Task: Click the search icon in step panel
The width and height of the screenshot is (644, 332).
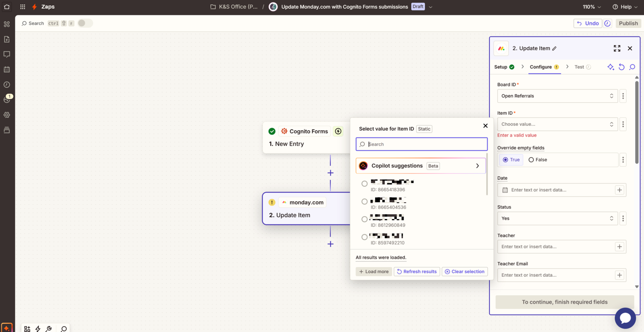Action: [x=632, y=67]
